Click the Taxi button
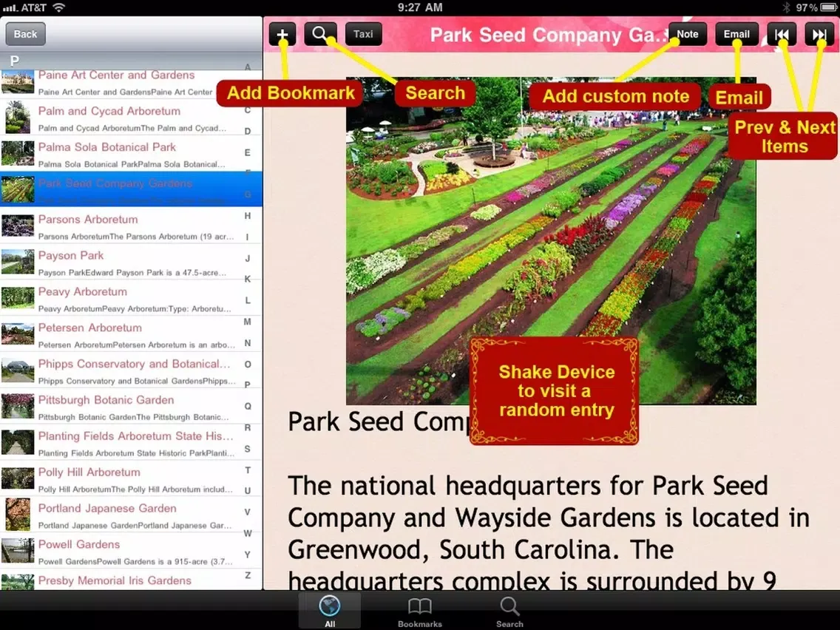The width and height of the screenshot is (840, 630). point(363,34)
